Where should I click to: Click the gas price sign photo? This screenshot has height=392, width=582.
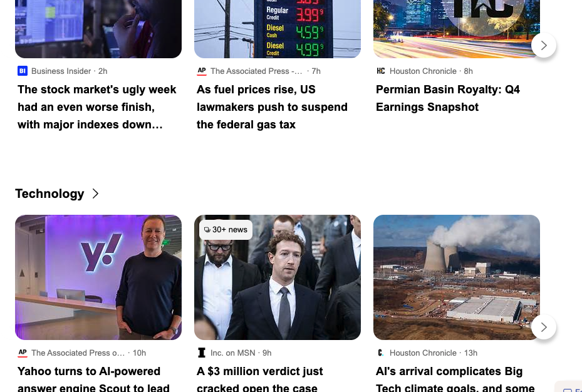click(x=278, y=29)
